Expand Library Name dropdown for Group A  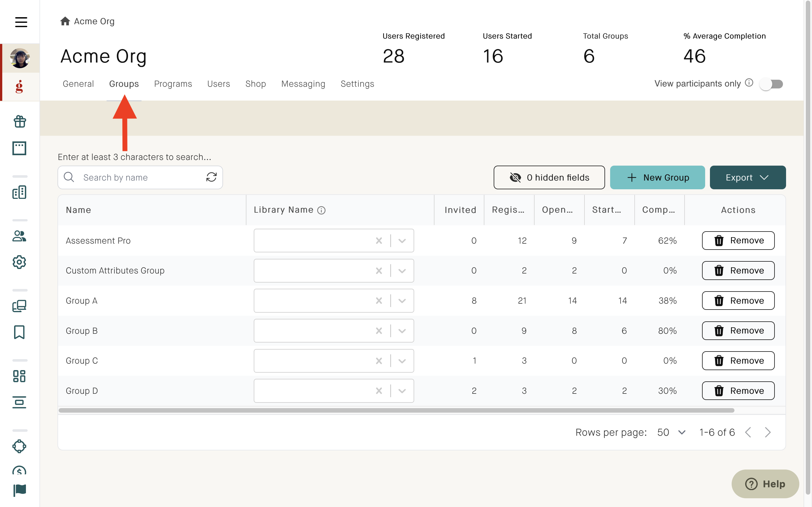[x=402, y=301]
